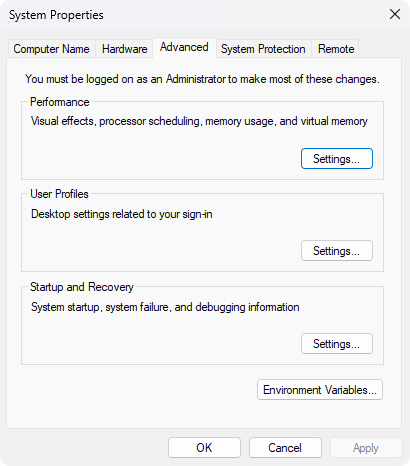This screenshot has width=410, height=466.
Task: Click the Performance group label
Action: point(60,102)
